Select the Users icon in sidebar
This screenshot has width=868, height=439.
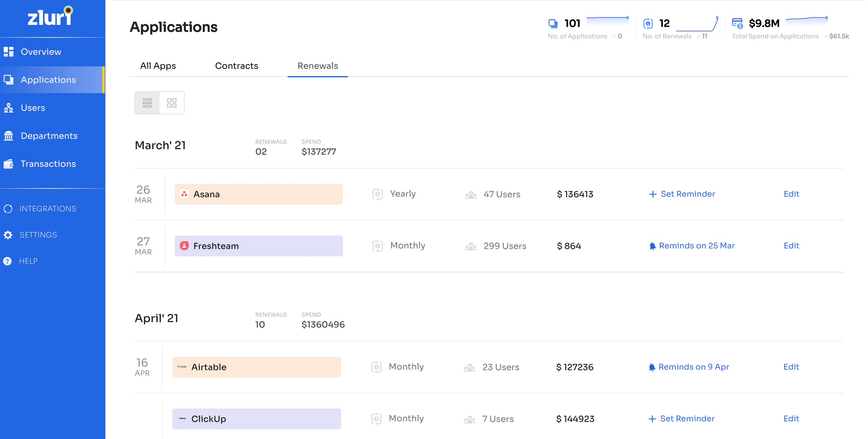pos(9,107)
